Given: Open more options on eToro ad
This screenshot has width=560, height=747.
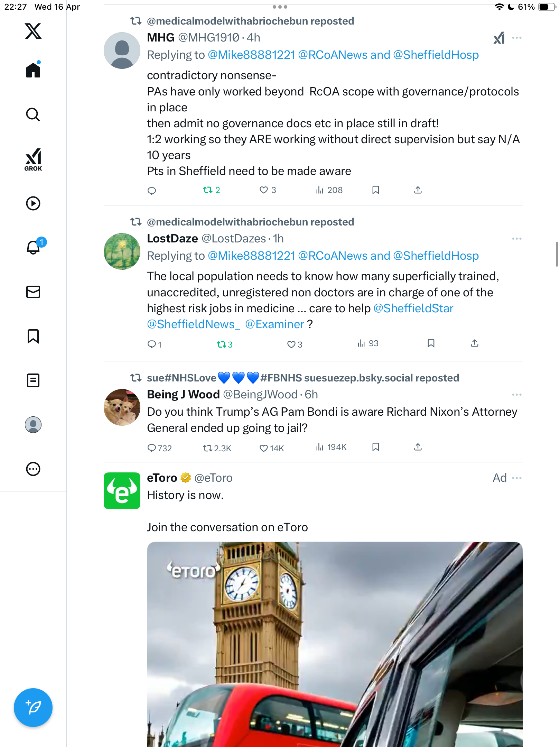Looking at the screenshot, I should coord(517,478).
